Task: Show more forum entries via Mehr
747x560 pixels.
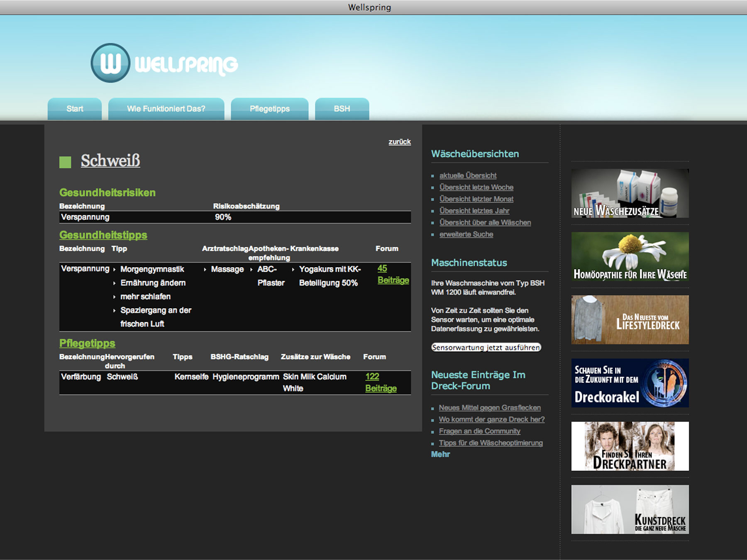Action: (440, 454)
